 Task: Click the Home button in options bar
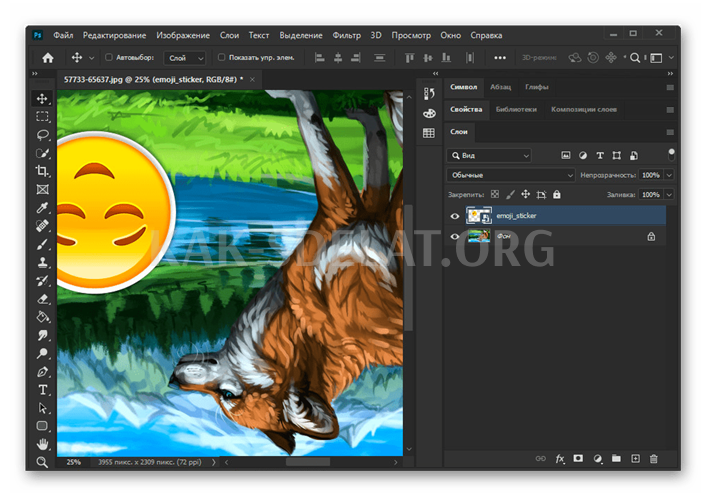(48, 58)
